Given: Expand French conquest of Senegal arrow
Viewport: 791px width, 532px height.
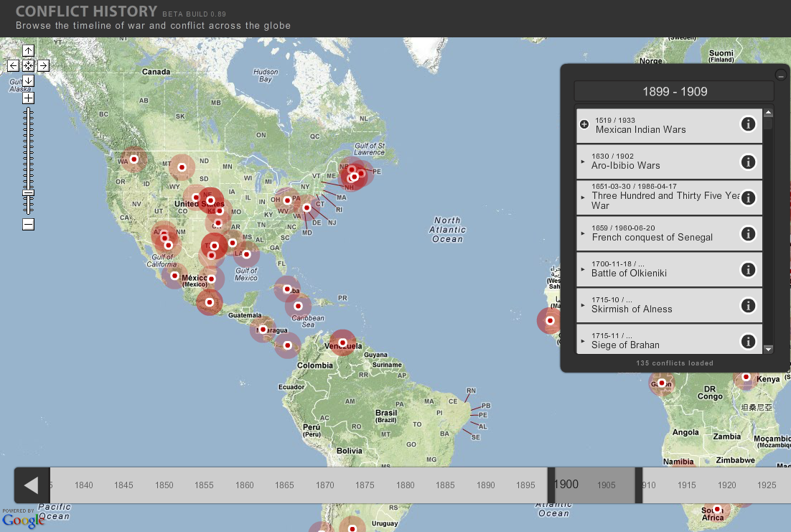Looking at the screenshot, I should tap(583, 234).
